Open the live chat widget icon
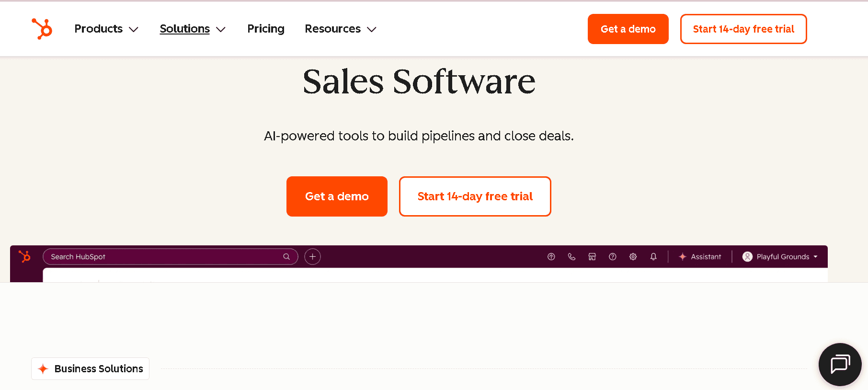This screenshot has height=390, width=868. click(x=840, y=365)
